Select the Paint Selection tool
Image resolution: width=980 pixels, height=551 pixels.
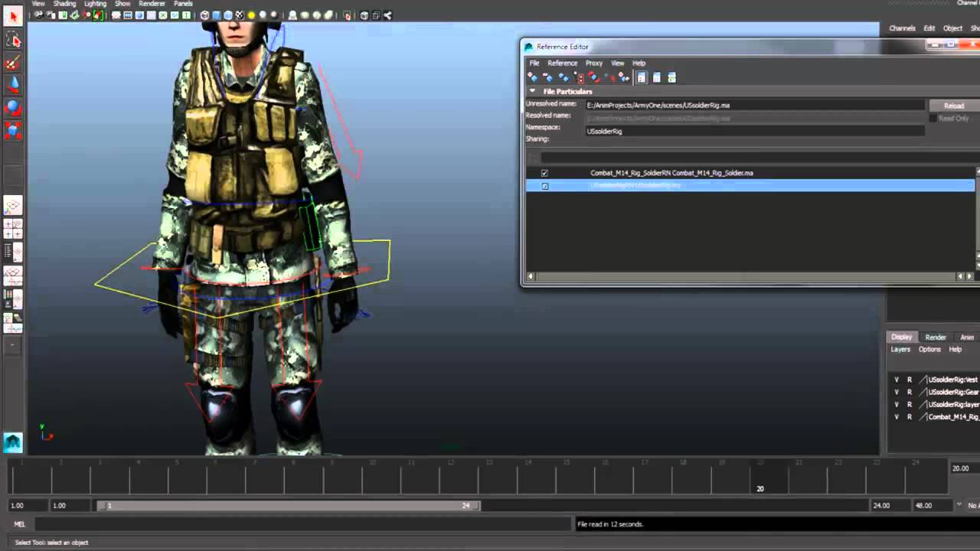coord(13,63)
